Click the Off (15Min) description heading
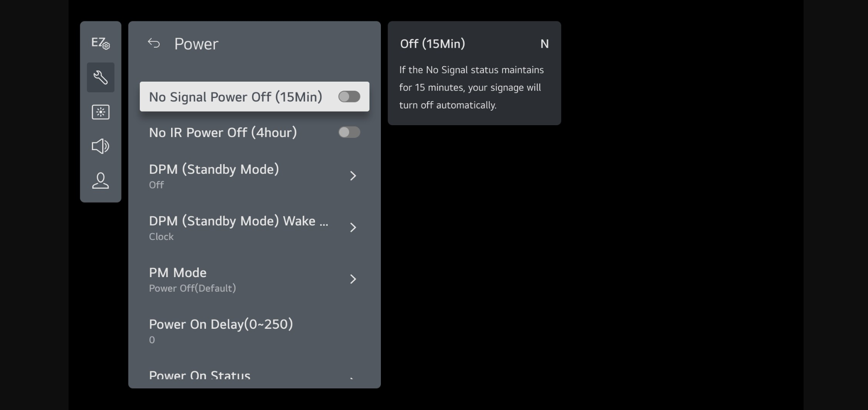Screen dimensions: 868x410 coord(432,44)
